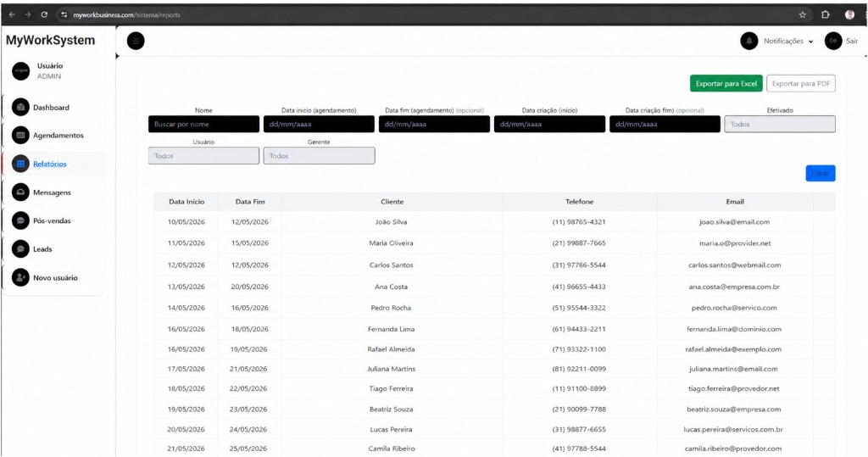Click the Leads sidebar icon
The image size is (868, 457).
tap(20, 249)
